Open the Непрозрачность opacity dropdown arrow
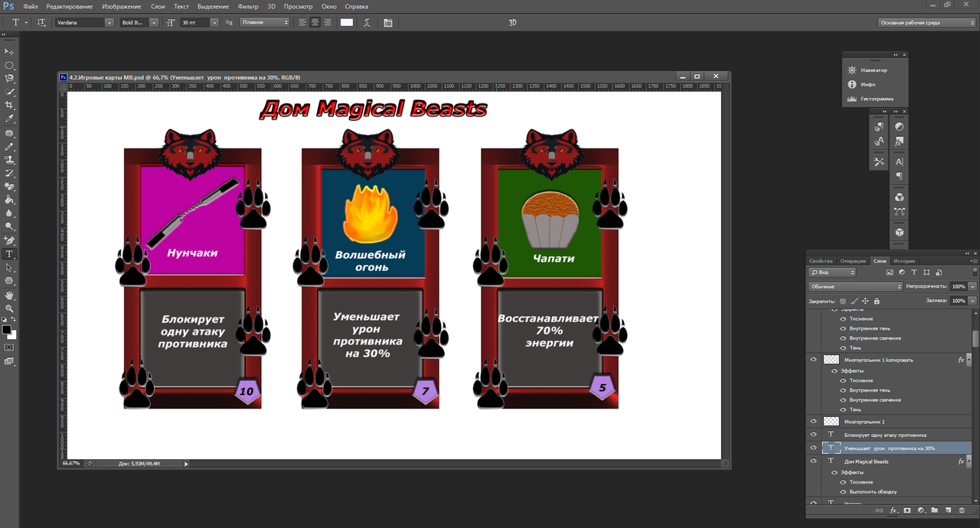This screenshot has width=980, height=528. [x=973, y=286]
